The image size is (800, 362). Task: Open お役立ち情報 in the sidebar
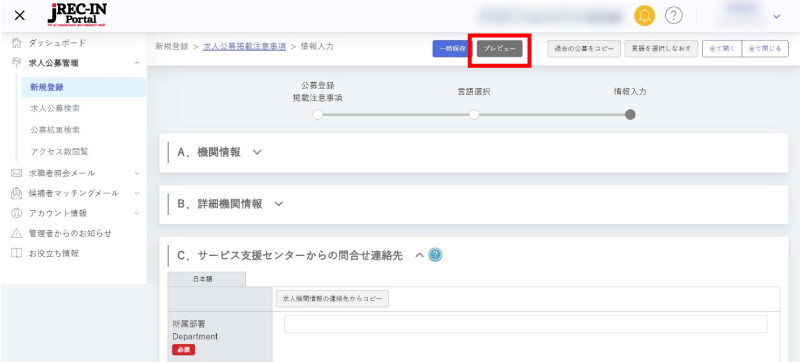coord(53,253)
